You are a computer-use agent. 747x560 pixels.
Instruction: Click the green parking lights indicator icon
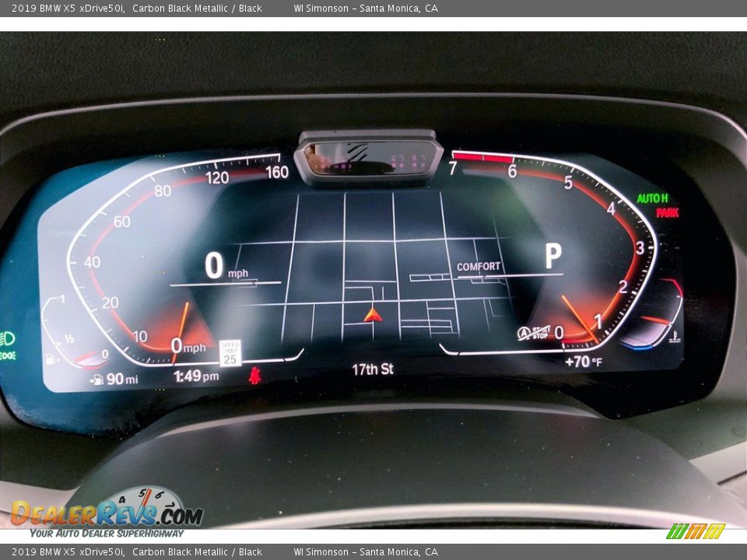[7, 355]
